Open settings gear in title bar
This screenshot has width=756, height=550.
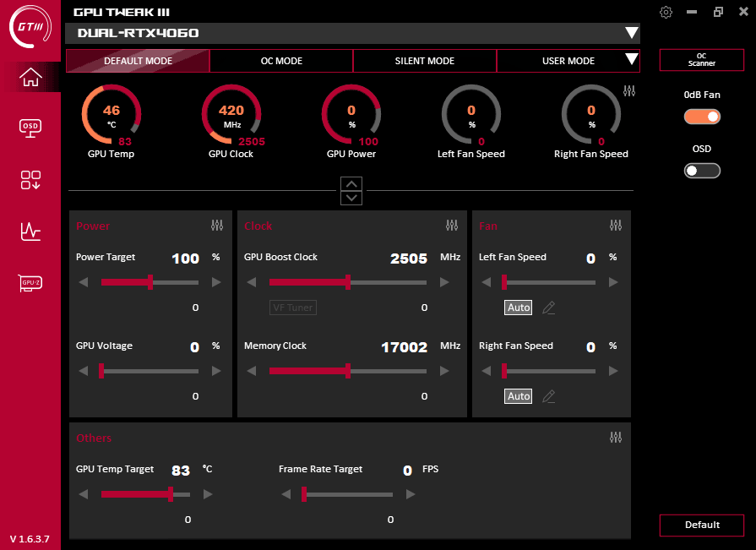point(666,12)
